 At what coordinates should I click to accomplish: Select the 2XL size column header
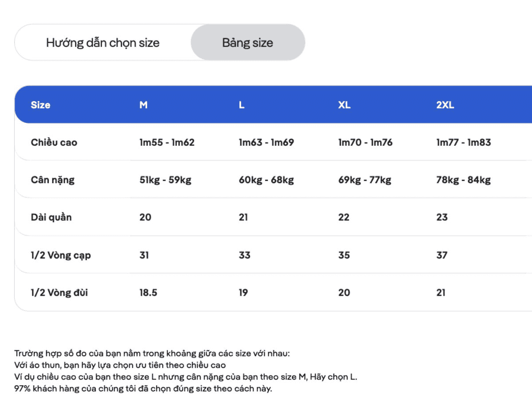click(445, 105)
